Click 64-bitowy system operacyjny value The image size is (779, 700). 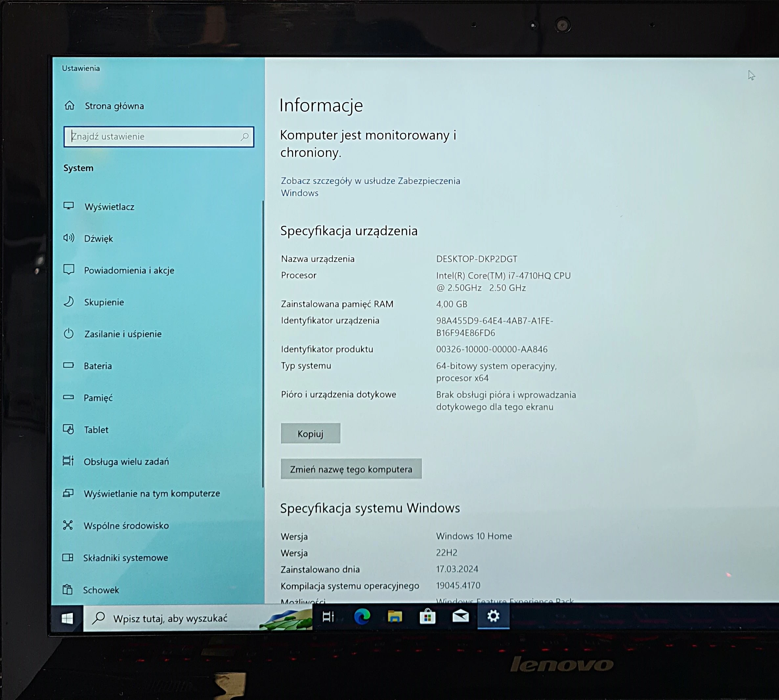(496, 372)
